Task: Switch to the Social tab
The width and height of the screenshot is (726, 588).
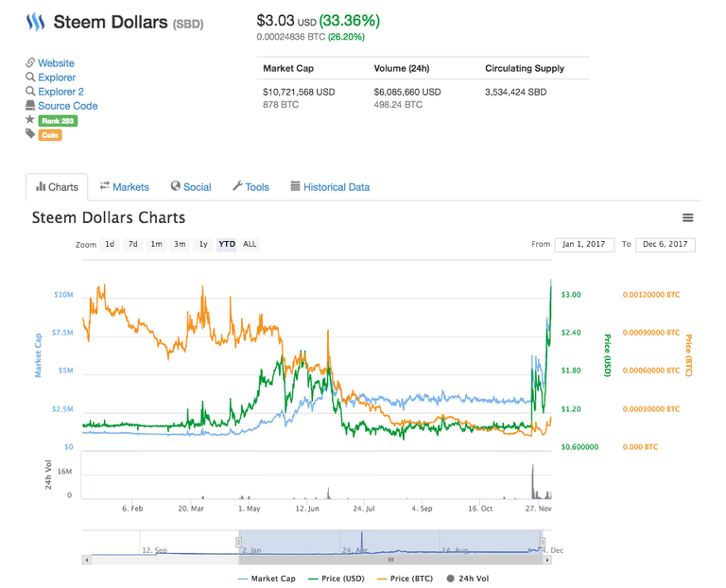Action: pos(191,187)
